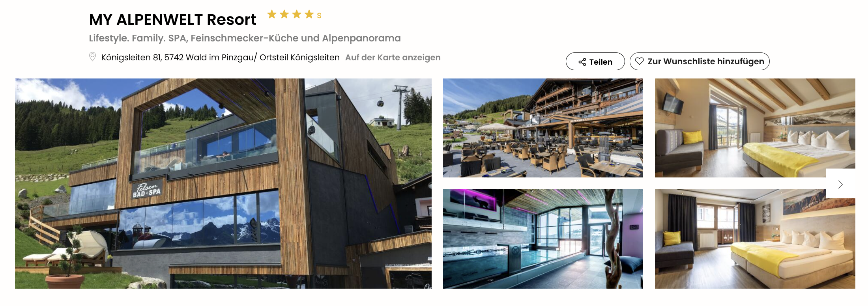The height and width of the screenshot is (306, 868).
Task: Click the heart icon for the wishlist
Action: click(640, 61)
